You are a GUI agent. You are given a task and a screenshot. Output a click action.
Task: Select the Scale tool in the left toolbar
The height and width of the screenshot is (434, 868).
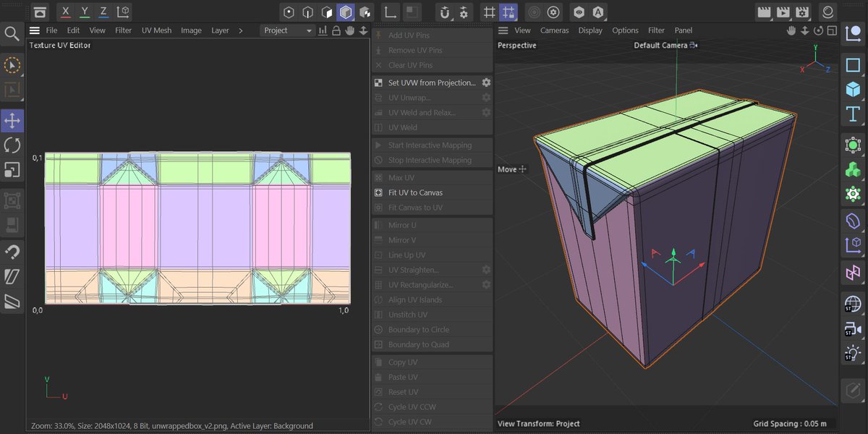12,169
